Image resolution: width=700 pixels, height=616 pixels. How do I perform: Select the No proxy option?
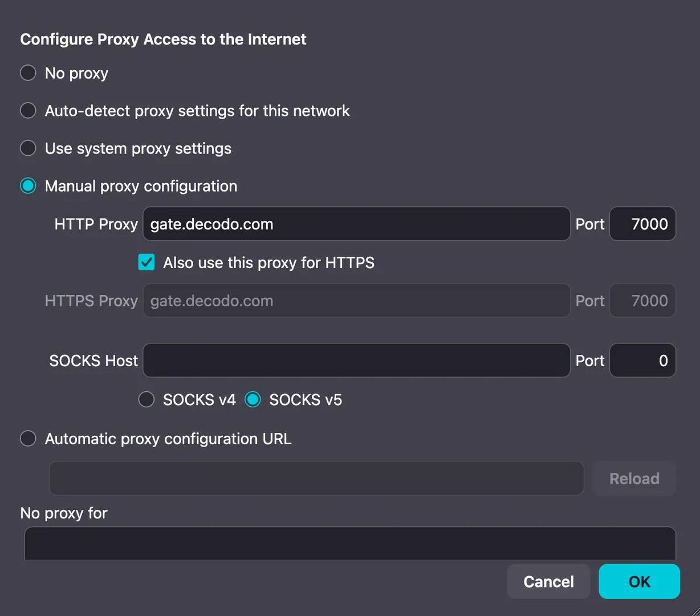click(x=28, y=73)
